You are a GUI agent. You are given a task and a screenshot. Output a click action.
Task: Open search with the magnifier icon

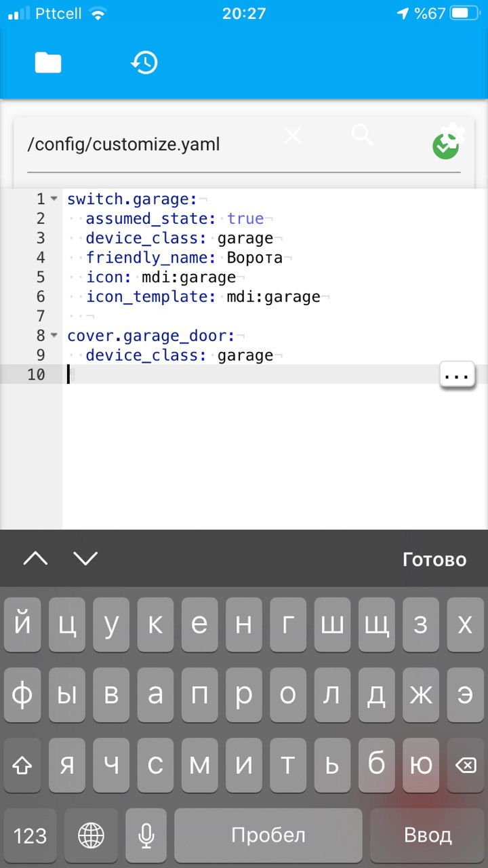[x=363, y=135]
